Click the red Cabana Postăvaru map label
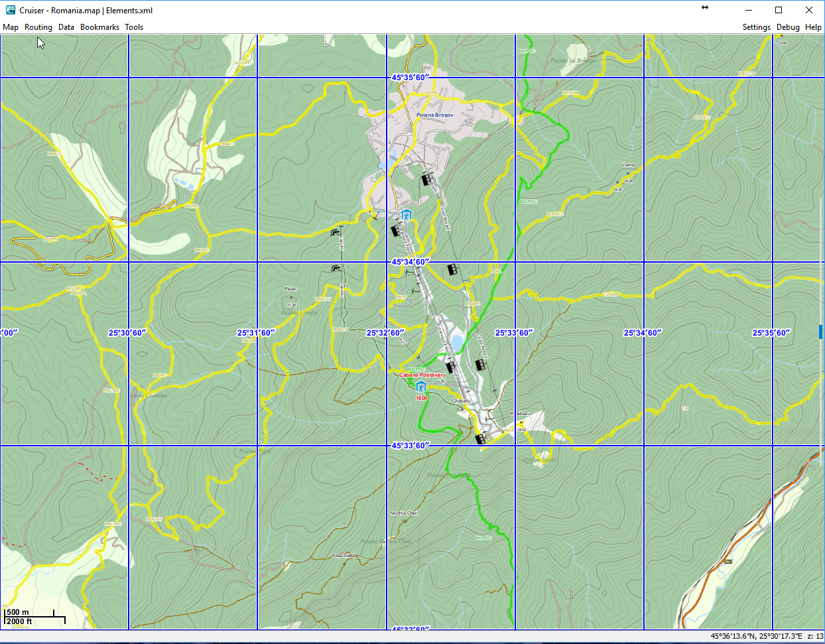The height and width of the screenshot is (644, 825). click(x=422, y=375)
